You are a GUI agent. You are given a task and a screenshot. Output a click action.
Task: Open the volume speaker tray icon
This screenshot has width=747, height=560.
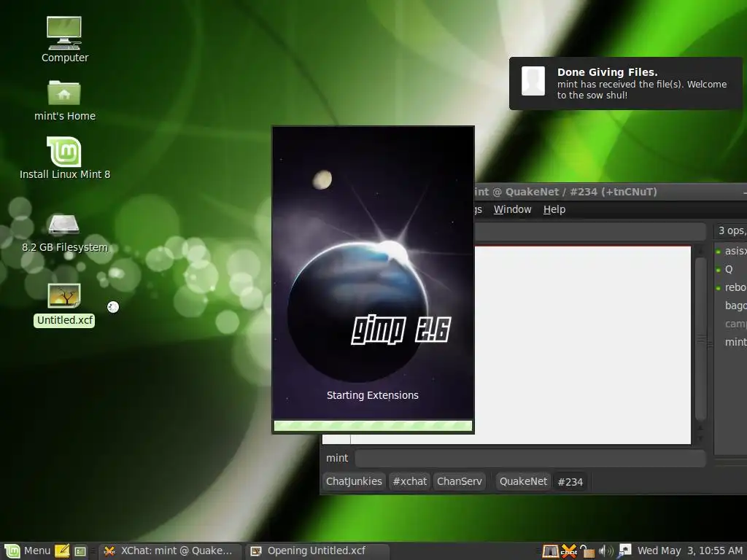pos(605,551)
